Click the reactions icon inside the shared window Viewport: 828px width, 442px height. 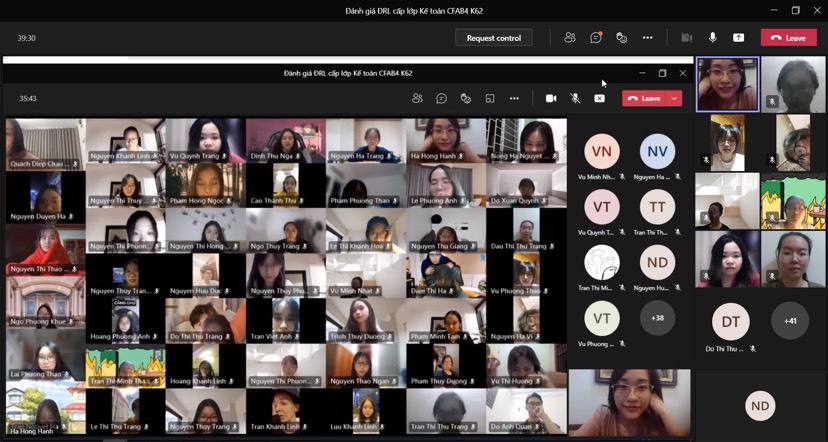click(465, 98)
